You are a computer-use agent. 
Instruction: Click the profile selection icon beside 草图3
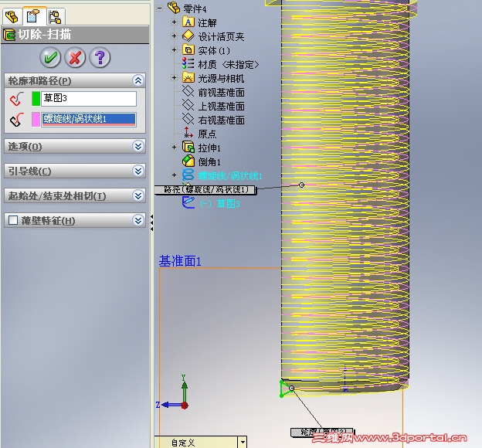click(x=17, y=99)
